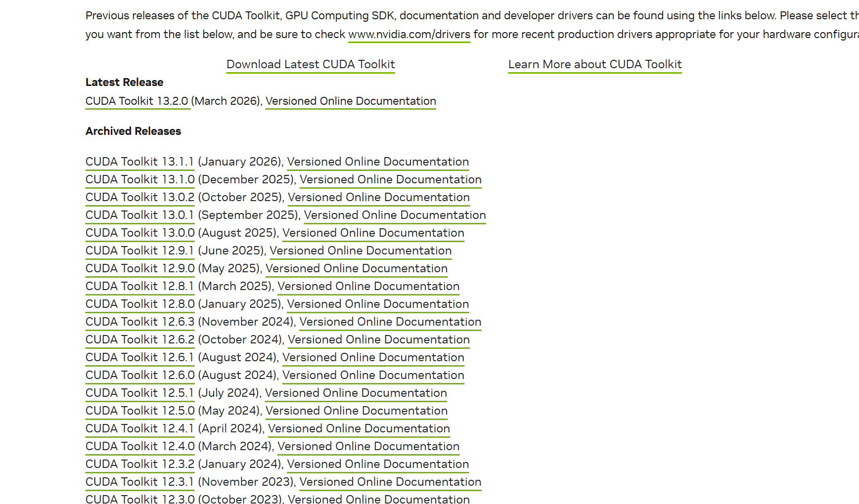Select the 'Archived Releases' heading text

[133, 131]
